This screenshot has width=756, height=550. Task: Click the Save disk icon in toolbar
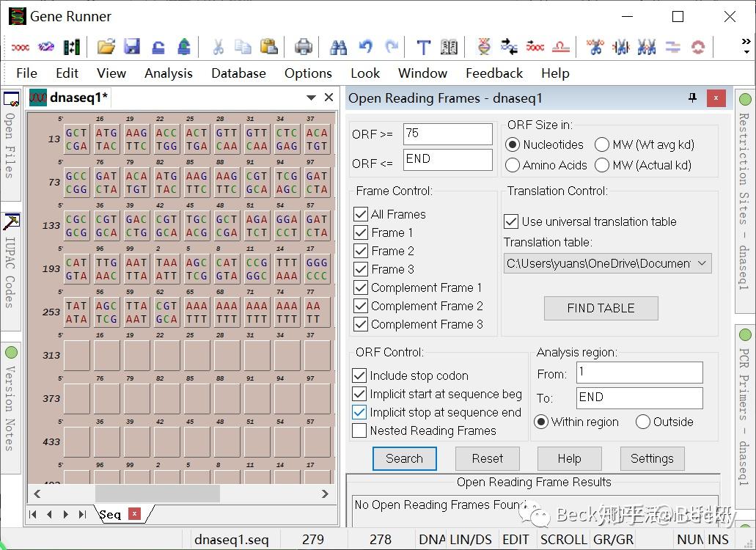[132, 47]
